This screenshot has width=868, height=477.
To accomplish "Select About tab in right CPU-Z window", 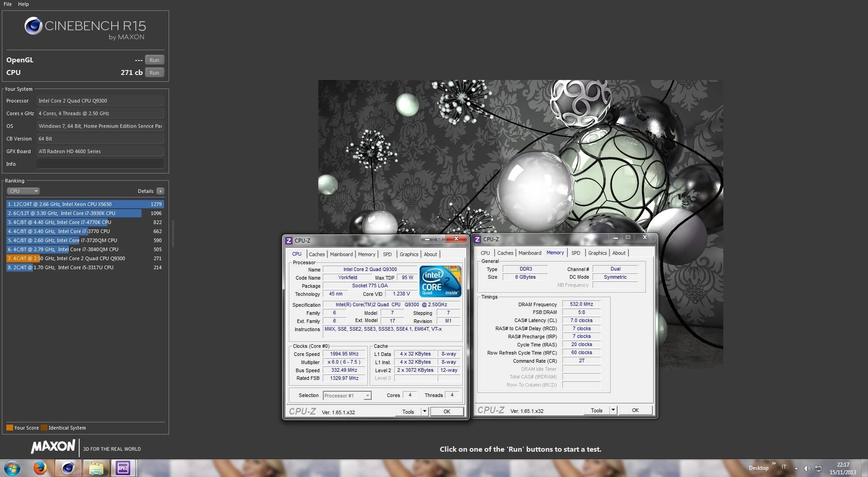I will (x=619, y=253).
